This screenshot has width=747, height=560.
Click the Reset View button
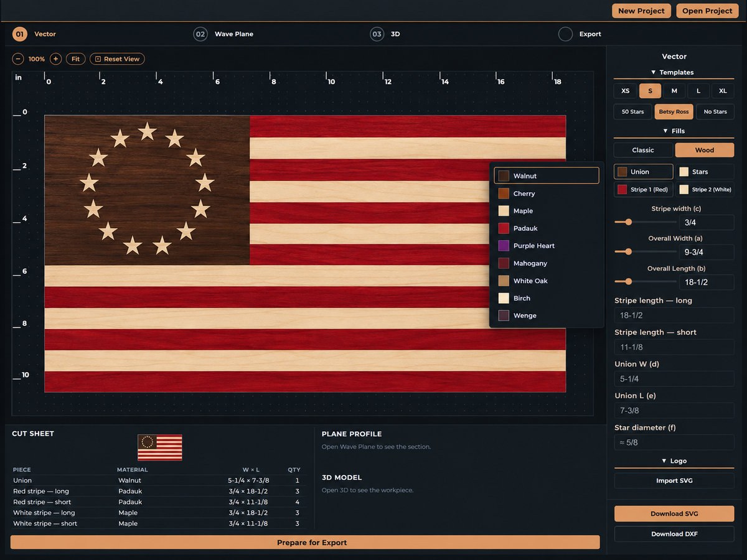pyautogui.click(x=117, y=59)
